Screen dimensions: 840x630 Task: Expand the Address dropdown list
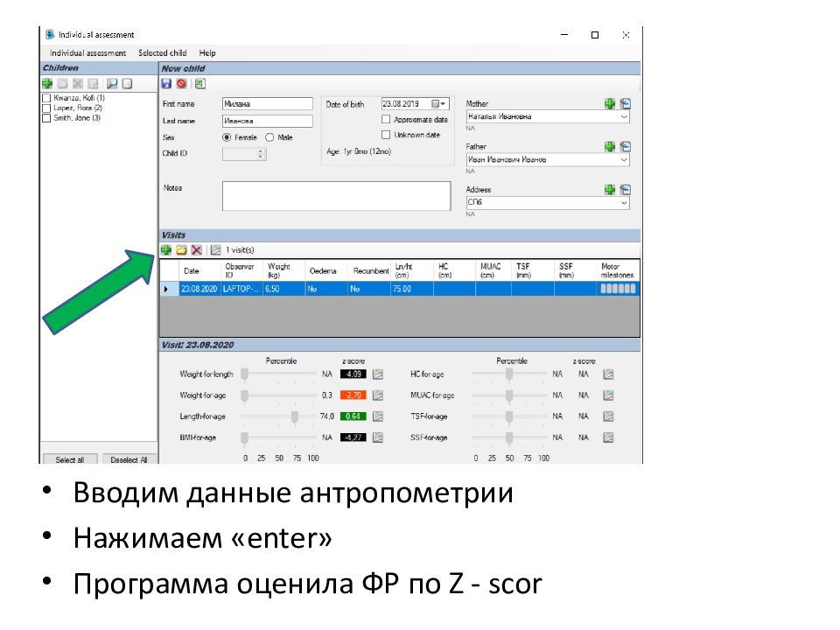pos(624,202)
